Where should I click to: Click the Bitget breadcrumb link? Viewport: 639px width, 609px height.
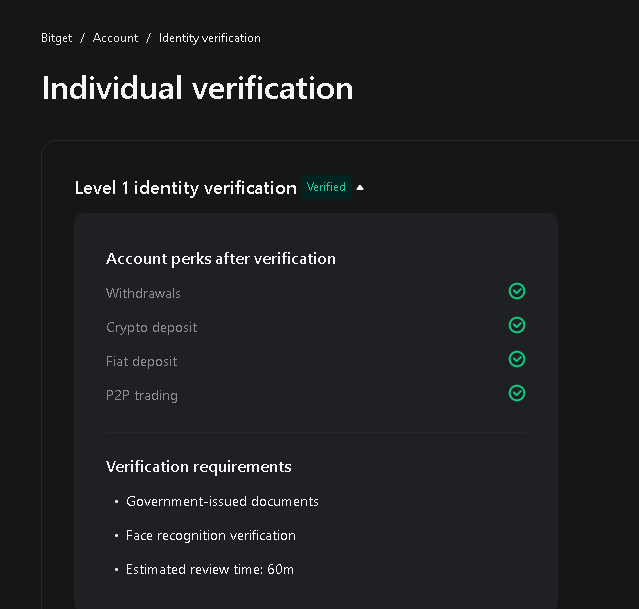coord(58,38)
